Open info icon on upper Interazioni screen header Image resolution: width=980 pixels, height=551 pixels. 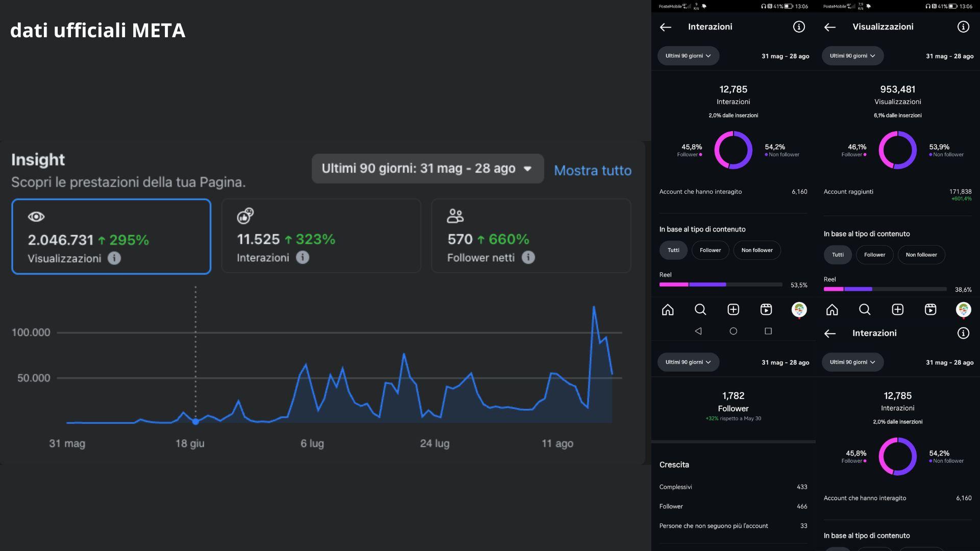(799, 27)
